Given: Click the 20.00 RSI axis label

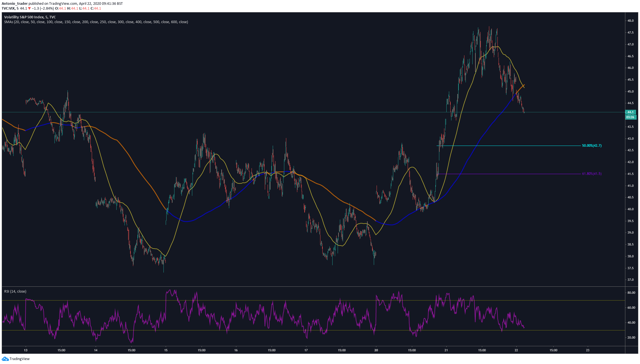Looking at the screenshot, I should (x=631, y=338).
